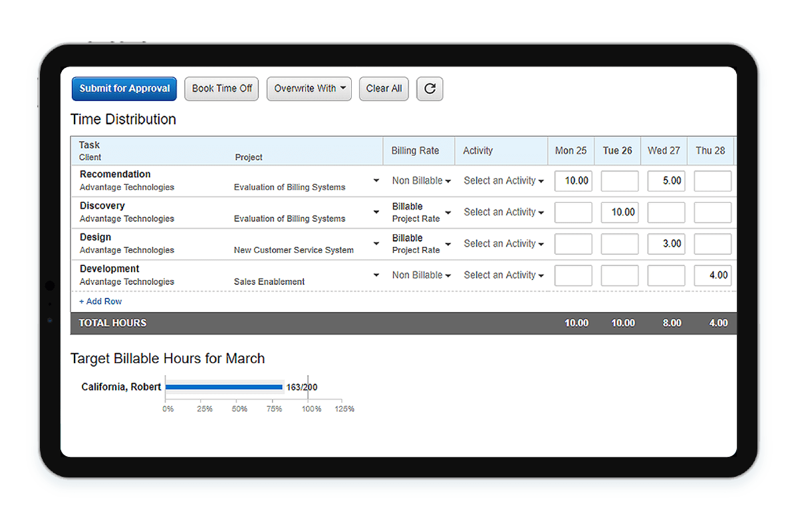Click New Customer Service System project

[294, 250]
